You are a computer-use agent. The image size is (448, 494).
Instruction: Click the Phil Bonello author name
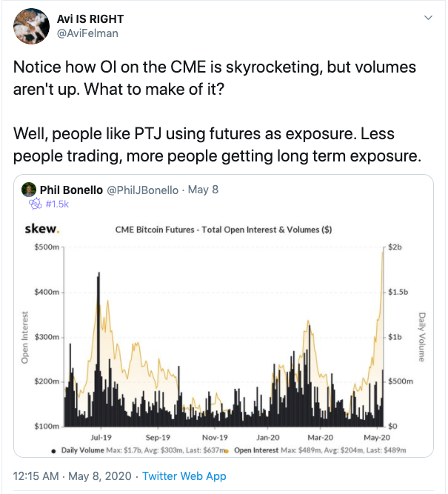point(71,190)
